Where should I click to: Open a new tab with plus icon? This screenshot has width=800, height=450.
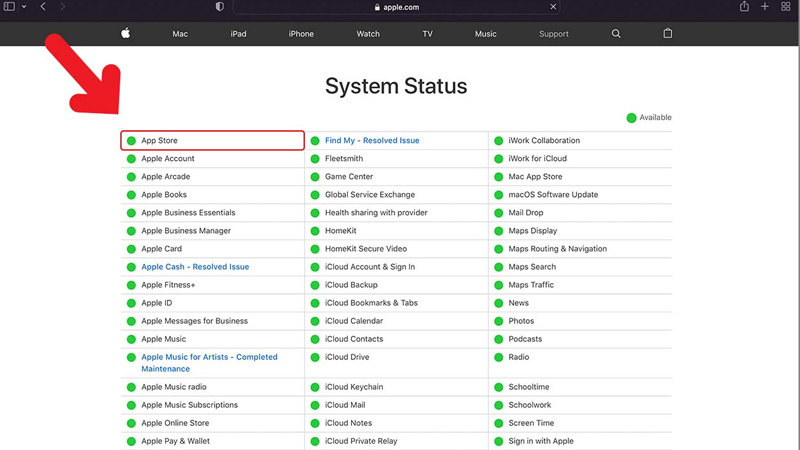pos(765,7)
